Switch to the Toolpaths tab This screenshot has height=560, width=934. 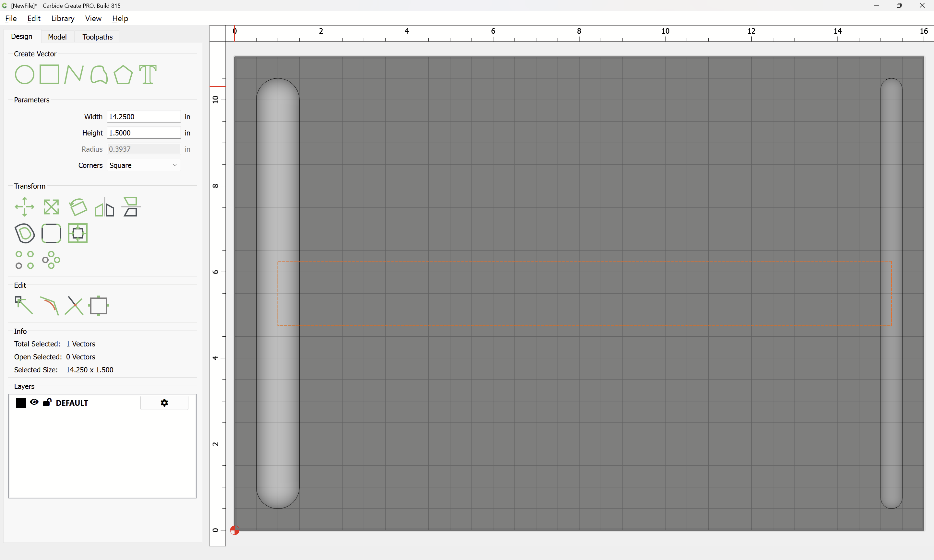97,37
